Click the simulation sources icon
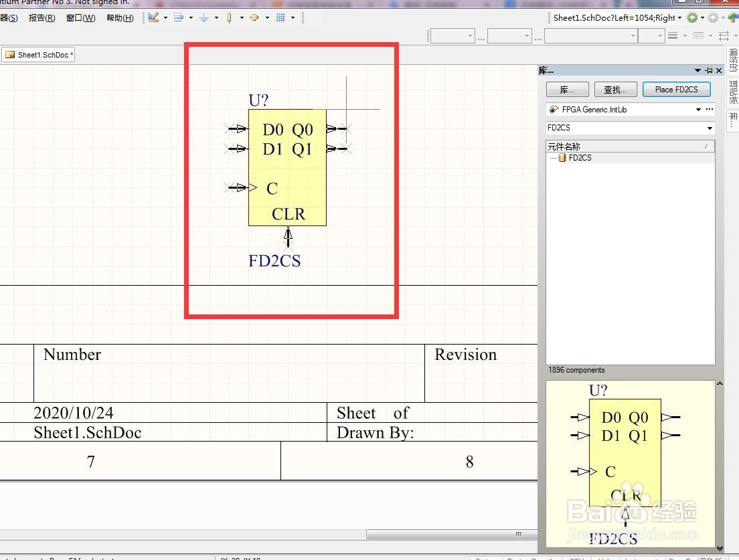 (254, 18)
